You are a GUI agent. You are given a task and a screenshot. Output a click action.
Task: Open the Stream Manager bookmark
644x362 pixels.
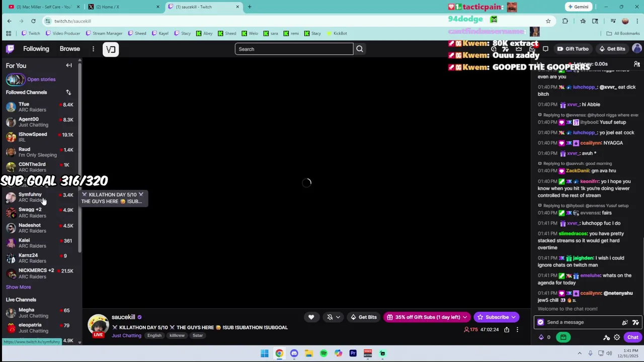pyautogui.click(x=104, y=33)
